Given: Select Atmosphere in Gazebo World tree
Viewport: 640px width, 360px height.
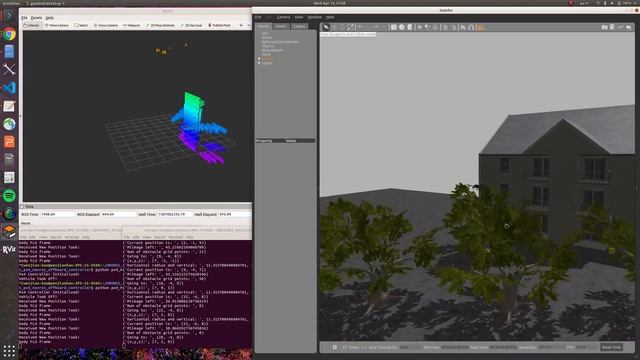Looking at the screenshot, I should [x=272, y=50].
